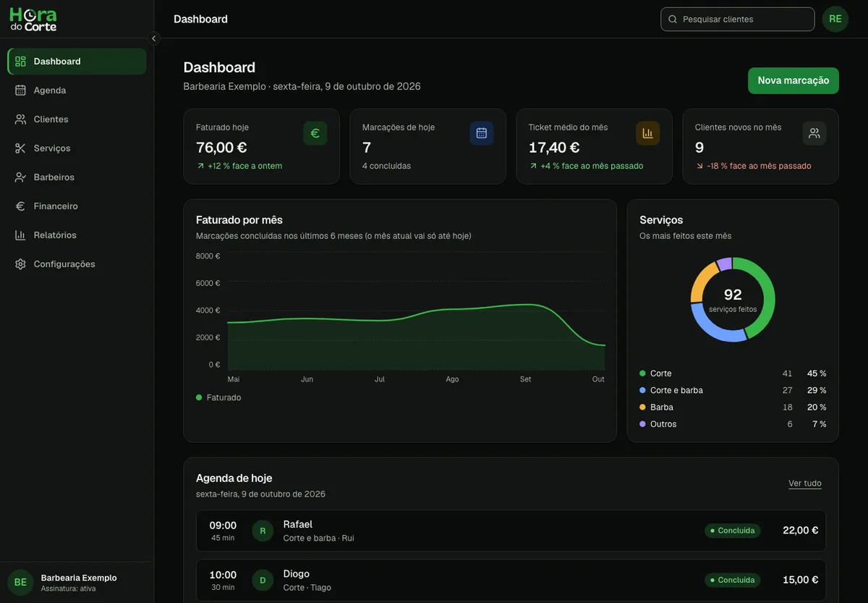Image resolution: width=868 pixels, height=603 pixels.
Task: Focus the Pesquisar clientes search field
Action: pos(738,20)
